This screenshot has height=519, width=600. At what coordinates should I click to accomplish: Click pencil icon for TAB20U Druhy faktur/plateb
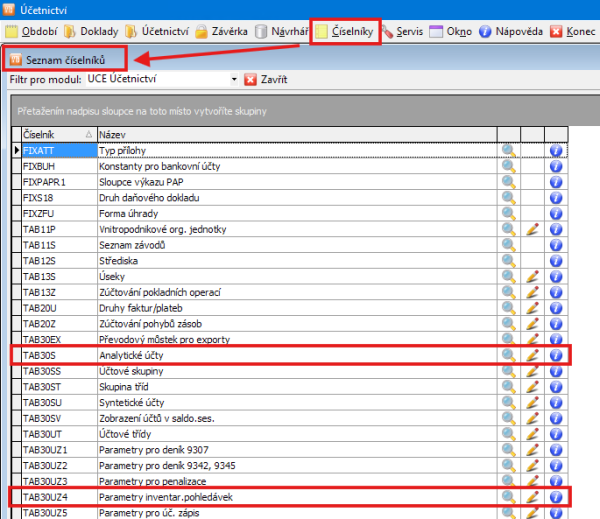tap(533, 307)
